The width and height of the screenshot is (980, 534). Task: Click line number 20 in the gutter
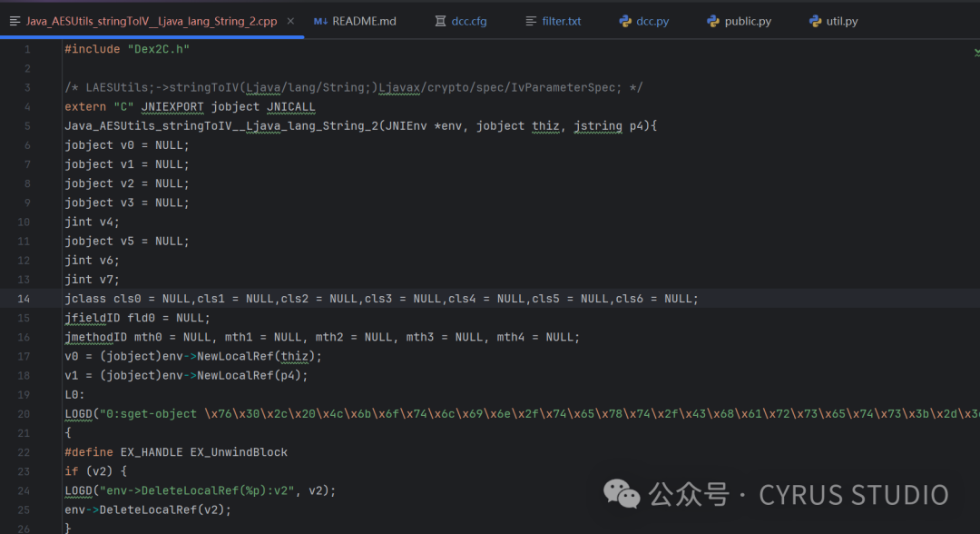(x=24, y=414)
